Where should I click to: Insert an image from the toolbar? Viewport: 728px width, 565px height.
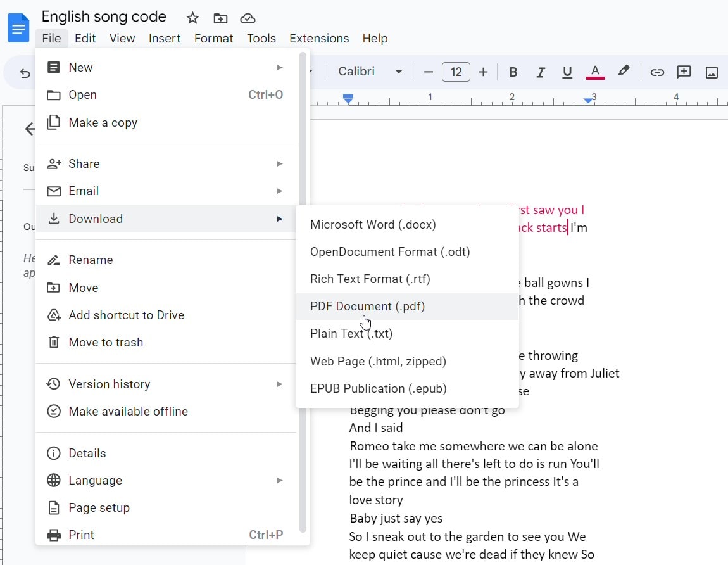click(712, 72)
